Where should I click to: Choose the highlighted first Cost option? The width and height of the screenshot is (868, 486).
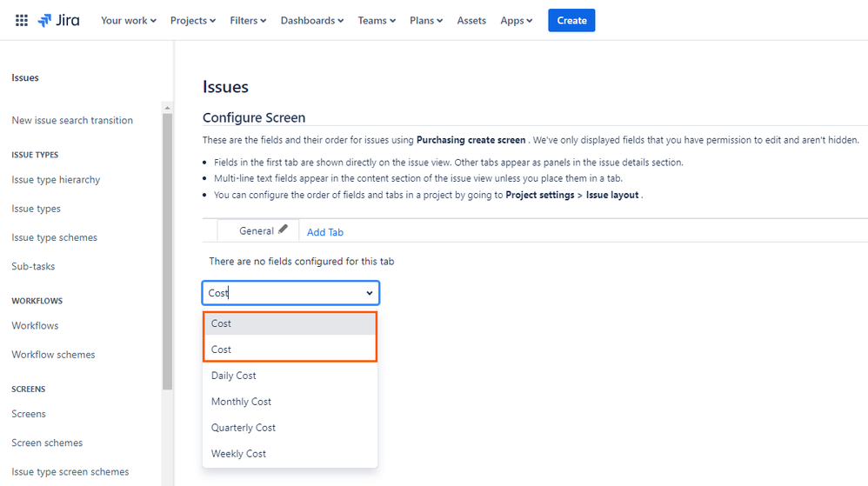(x=290, y=323)
